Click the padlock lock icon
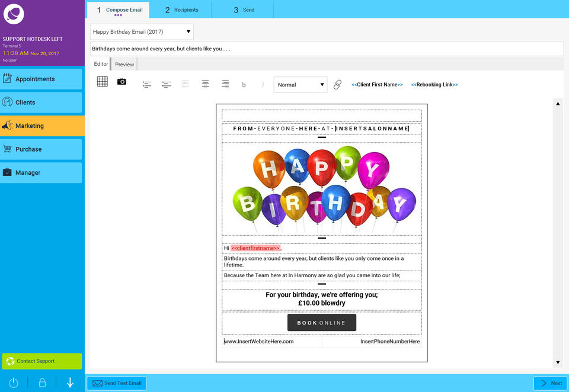This screenshot has height=392, width=569. point(42,383)
